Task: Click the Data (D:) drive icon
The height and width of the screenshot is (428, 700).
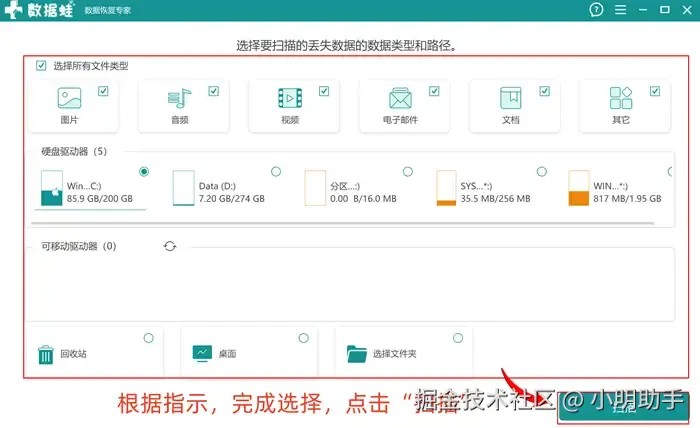Action: coord(183,188)
